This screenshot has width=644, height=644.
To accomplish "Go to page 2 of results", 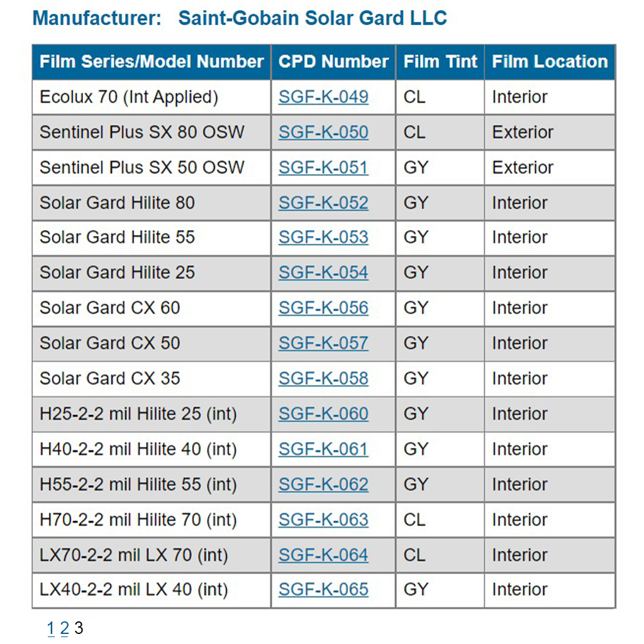I will click(x=64, y=628).
